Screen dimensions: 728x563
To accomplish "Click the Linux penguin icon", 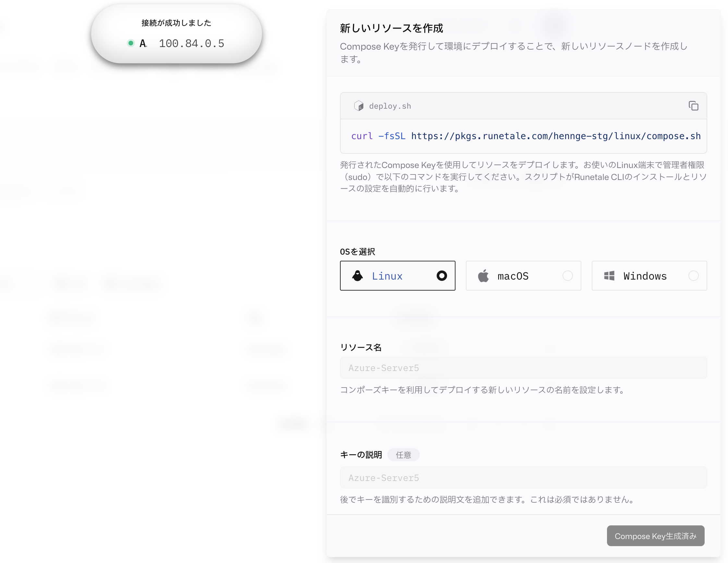I will tap(357, 276).
